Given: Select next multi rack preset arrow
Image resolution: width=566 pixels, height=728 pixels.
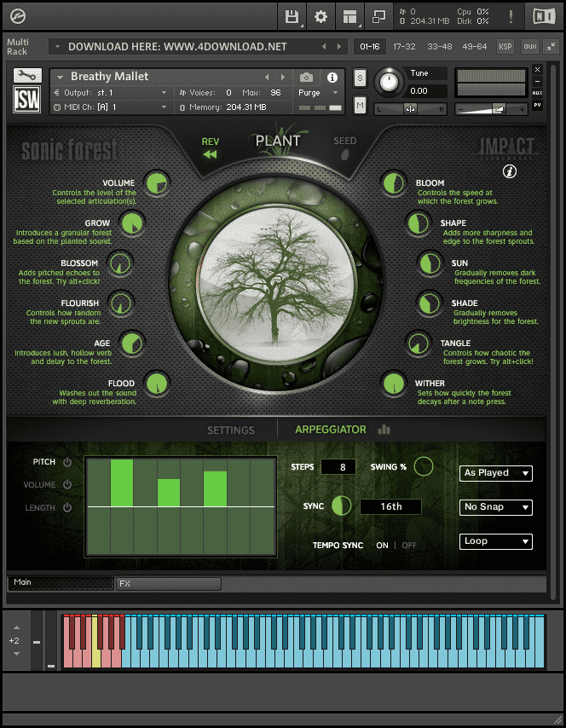Looking at the screenshot, I should tap(339, 46).
